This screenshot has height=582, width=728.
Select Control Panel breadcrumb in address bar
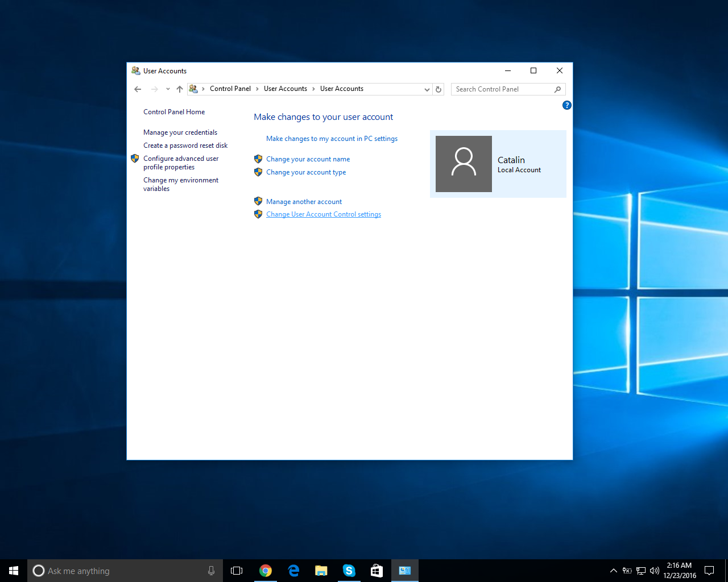point(230,89)
